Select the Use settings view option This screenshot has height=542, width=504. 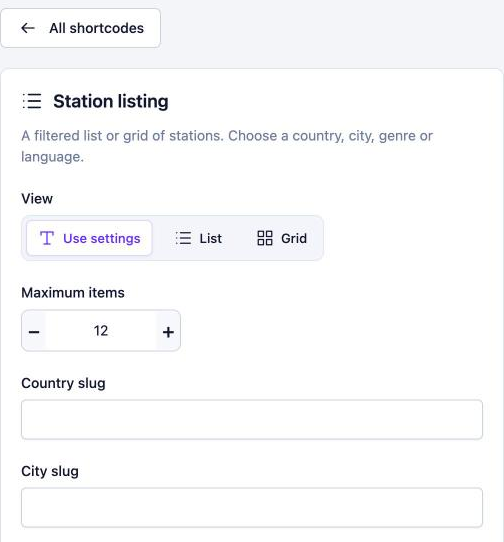point(90,238)
